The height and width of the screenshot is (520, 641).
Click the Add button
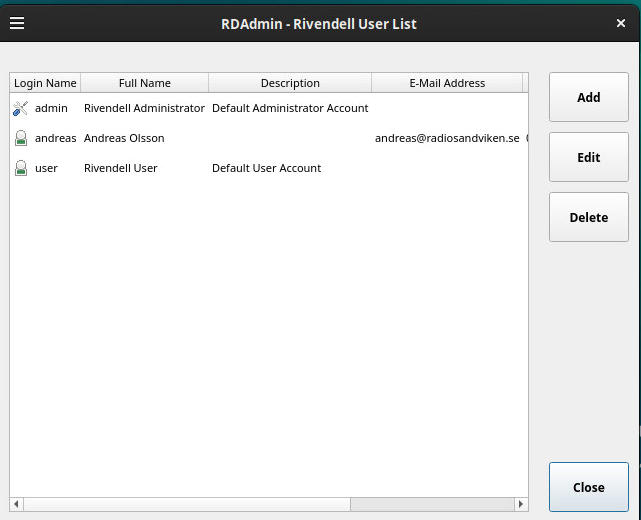pos(589,97)
